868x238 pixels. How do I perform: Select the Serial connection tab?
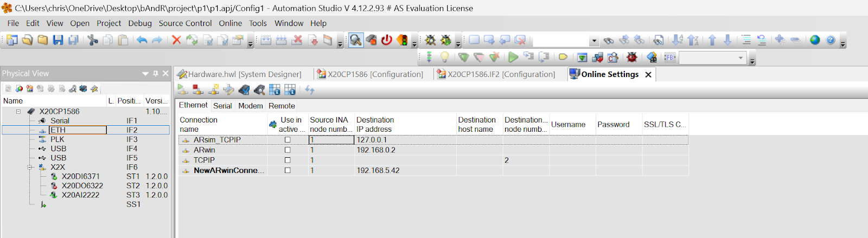pyautogui.click(x=222, y=106)
